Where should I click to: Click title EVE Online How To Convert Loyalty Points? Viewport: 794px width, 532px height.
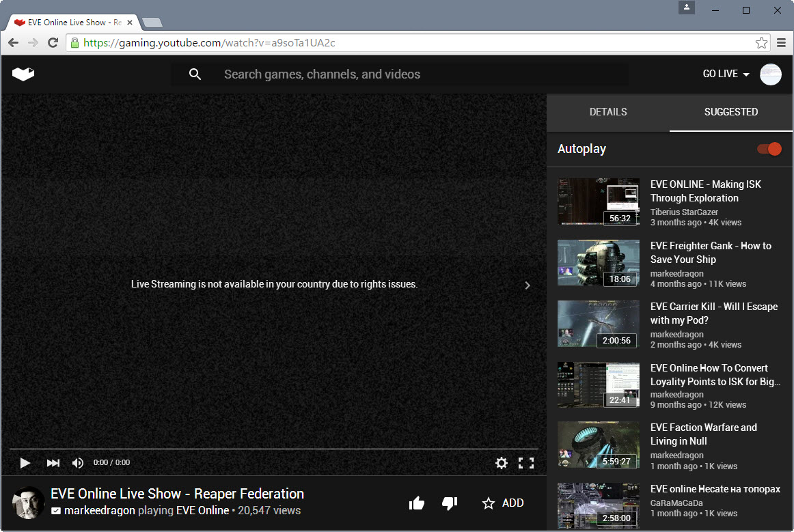coord(715,374)
